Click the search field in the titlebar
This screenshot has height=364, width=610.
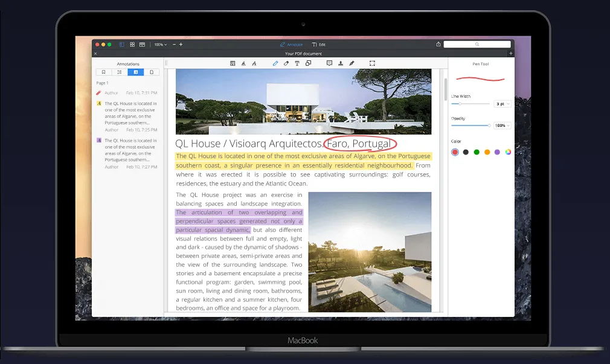click(477, 43)
